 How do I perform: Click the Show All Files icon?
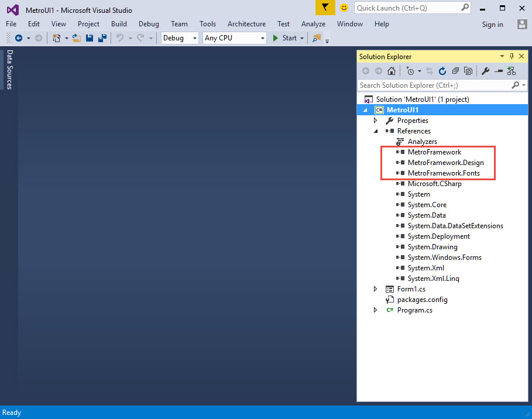pos(468,71)
